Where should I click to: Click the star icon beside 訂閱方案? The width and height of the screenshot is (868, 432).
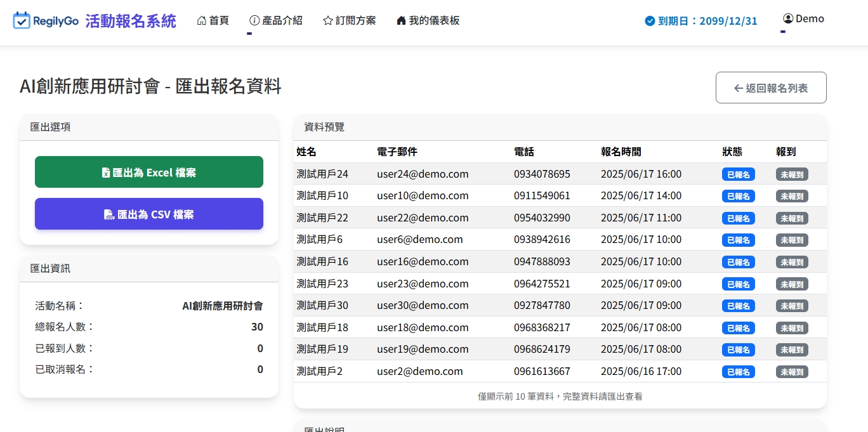click(x=328, y=20)
